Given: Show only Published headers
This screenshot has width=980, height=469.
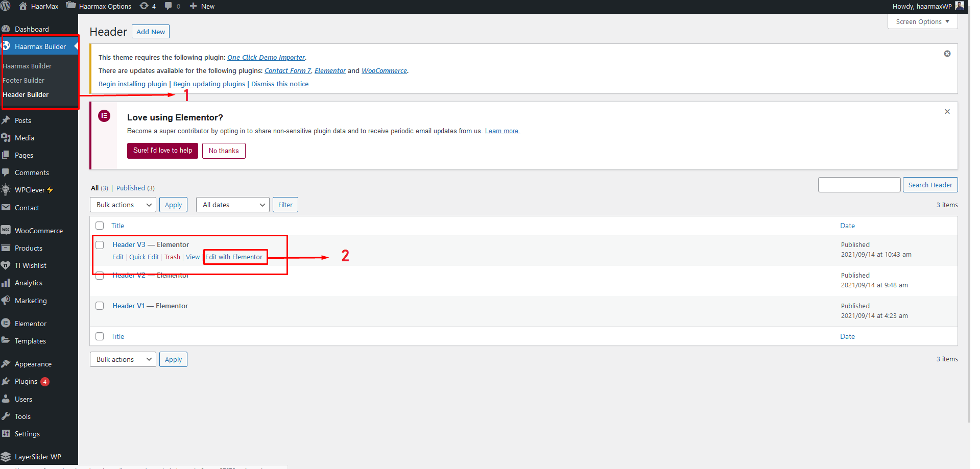Looking at the screenshot, I should (x=131, y=188).
